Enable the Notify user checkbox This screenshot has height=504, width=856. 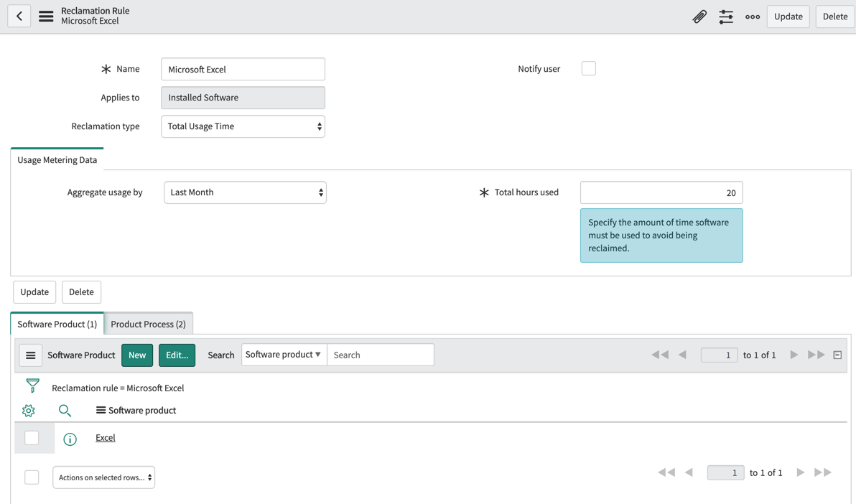[589, 68]
